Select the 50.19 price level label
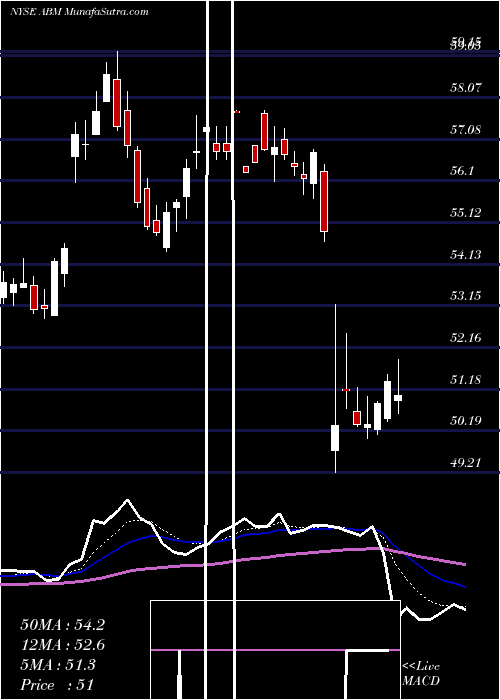 (x=466, y=421)
